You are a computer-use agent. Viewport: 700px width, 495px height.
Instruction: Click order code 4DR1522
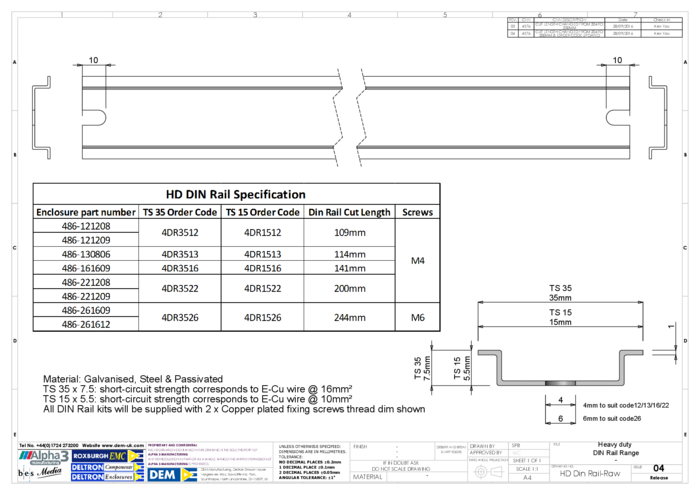262,289
